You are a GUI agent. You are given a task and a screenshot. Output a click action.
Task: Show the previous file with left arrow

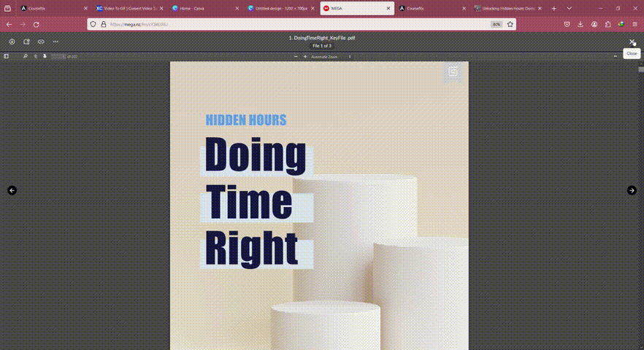[12, 190]
